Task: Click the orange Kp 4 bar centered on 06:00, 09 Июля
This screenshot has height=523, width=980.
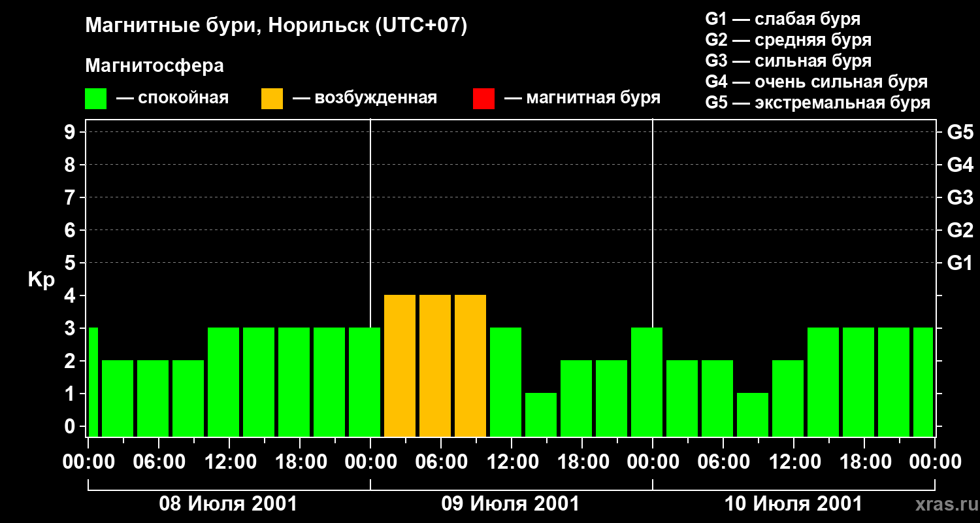Action: coord(435,365)
